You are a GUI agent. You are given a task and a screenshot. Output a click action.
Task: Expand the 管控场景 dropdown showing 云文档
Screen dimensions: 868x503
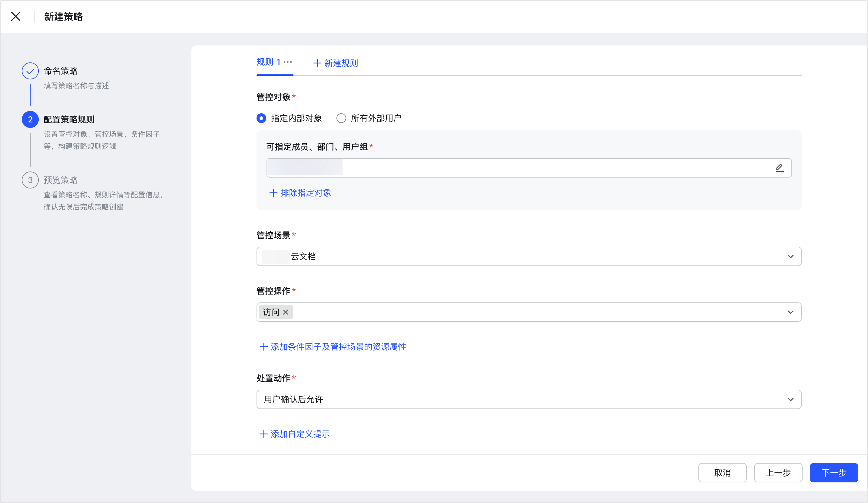click(529, 256)
